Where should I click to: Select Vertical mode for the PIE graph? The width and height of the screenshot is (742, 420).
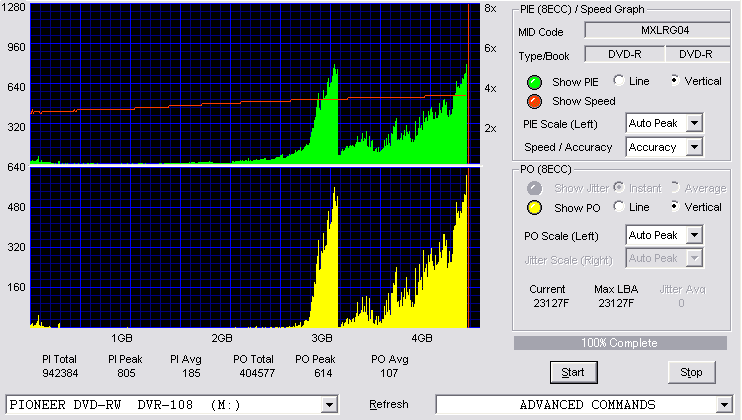675,80
